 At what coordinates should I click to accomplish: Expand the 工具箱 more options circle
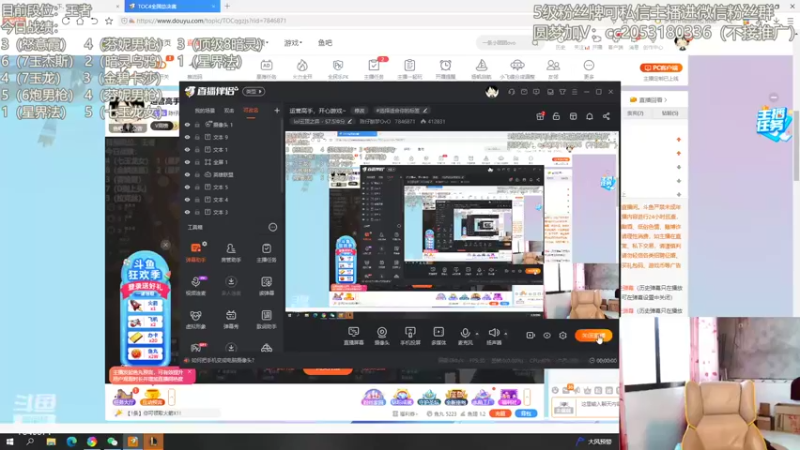coord(273,227)
